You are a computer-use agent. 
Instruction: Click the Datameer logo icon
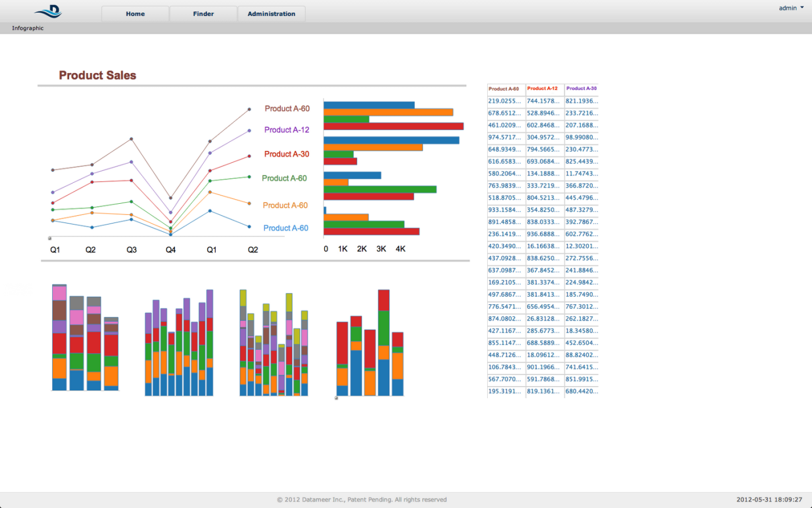48,12
